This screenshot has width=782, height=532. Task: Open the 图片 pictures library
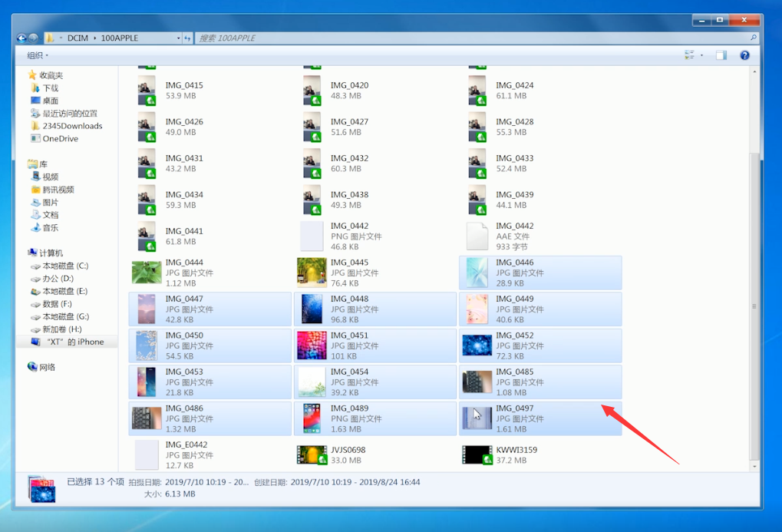(45, 202)
